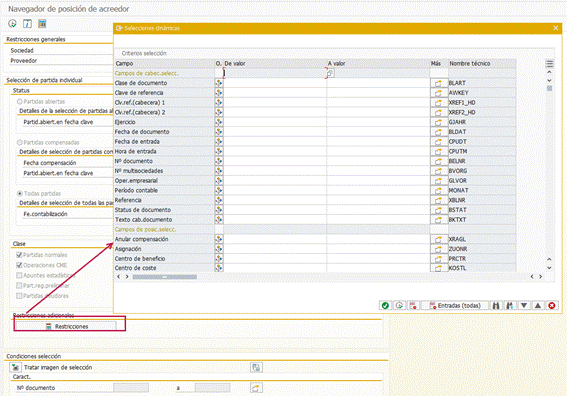The width and height of the screenshot is (567, 396).
Task: Cancel the dialog with the red X icon
Action: tap(551, 306)
